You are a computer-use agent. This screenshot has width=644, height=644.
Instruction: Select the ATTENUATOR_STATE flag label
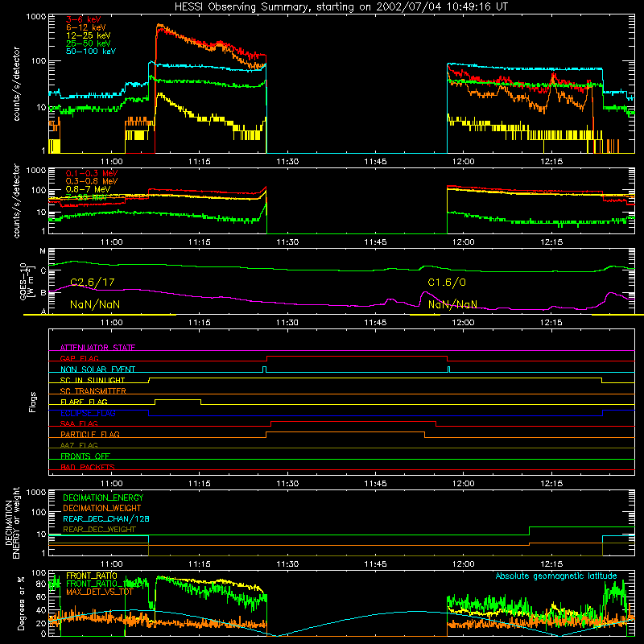point(97,348)
